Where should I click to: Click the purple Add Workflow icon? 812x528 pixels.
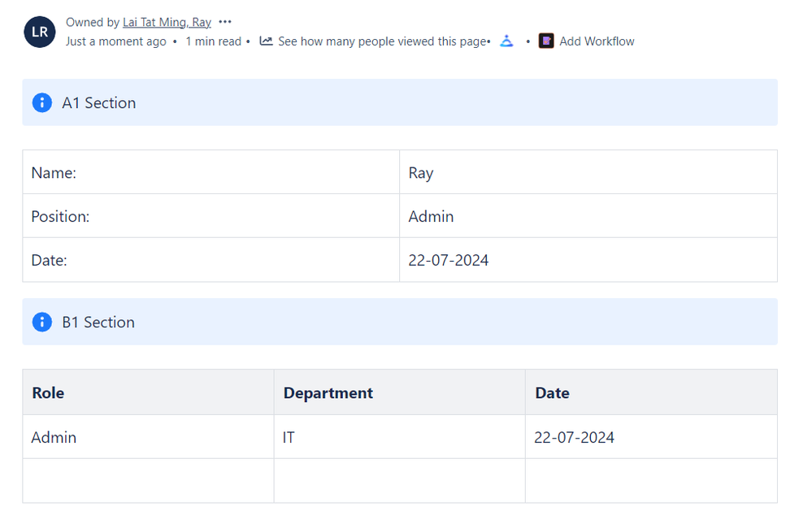(x=546, y=41)
